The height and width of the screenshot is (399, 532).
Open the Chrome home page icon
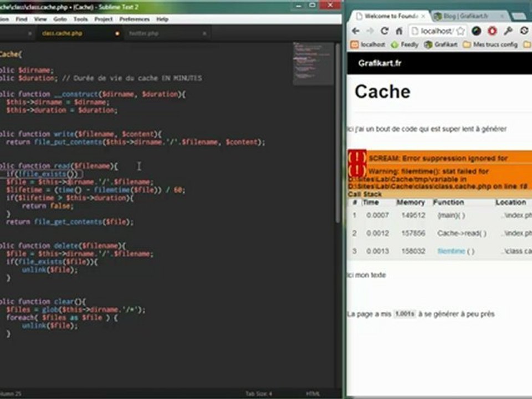(x=399, y=31)
